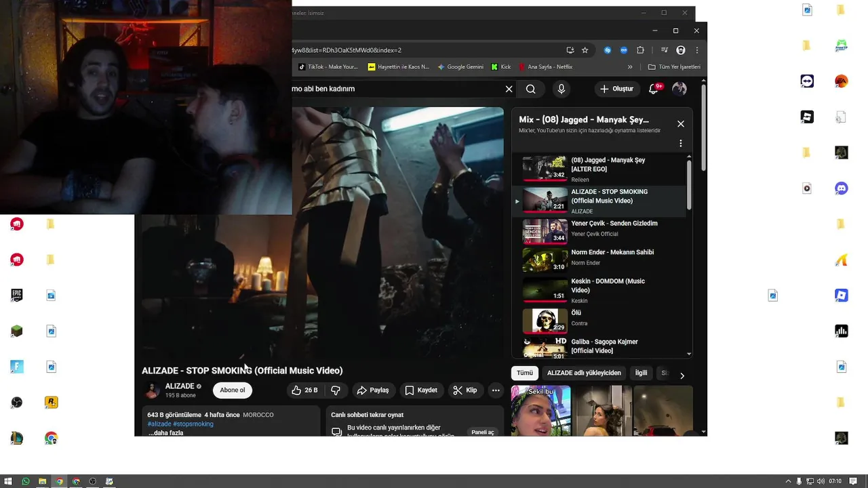This screenshot has height=488, width=868.
Task: Open the Windows Start menu
Action: pyautogui.click(x=8, y=481)
